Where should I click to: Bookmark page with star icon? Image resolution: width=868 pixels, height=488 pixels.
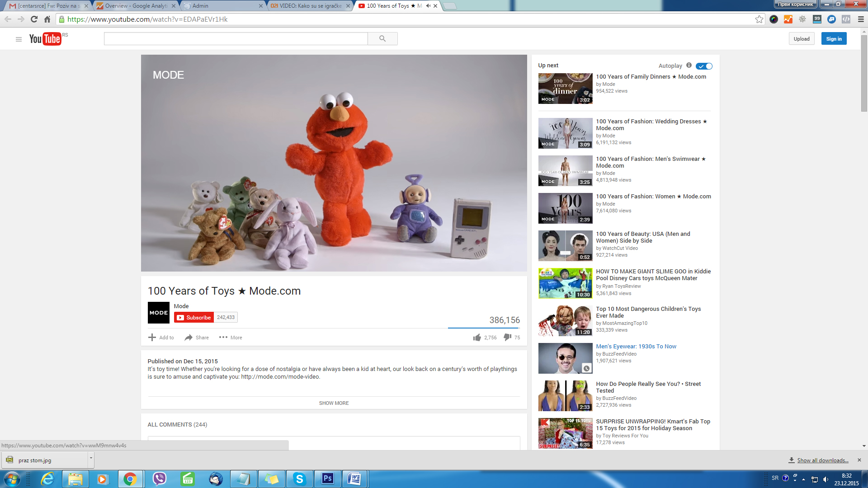[x=759, y=19]
